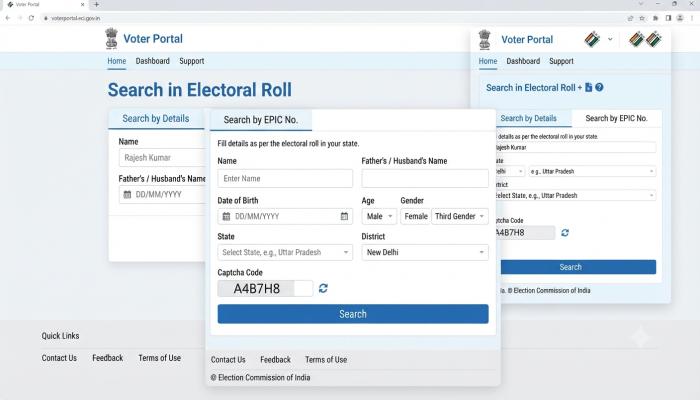Click the Date of Birth DD/MM/YYYY field in the center form
700x400 pixels.
coord(285,216)
